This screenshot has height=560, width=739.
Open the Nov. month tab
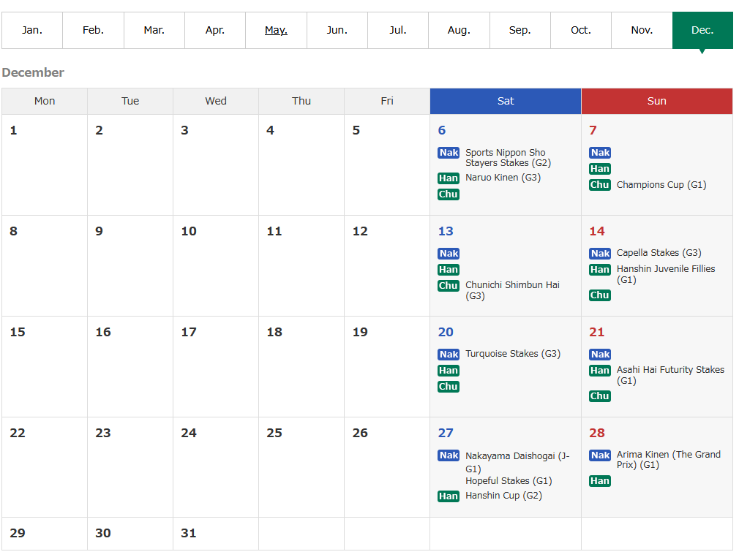tap(642, 30)
